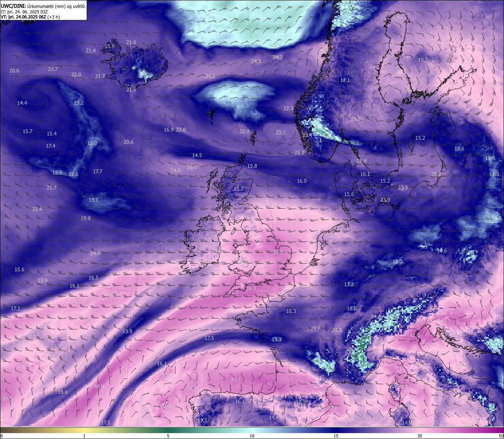This screenshot has height=439, width=504.
Task: Click the map value 19.7 over Finland
Action: 423,60
